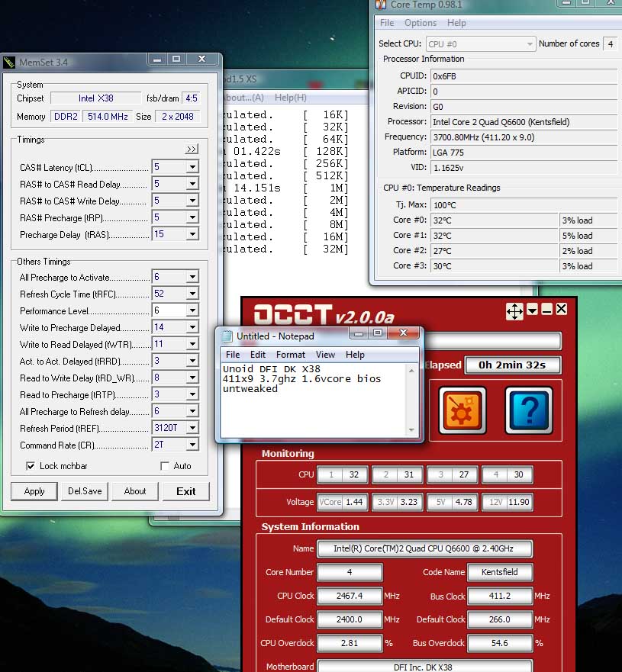
Task: Open the All Precharge to Refresh delay dropdown
Action: pyautogui.click(x=192, y=411)
